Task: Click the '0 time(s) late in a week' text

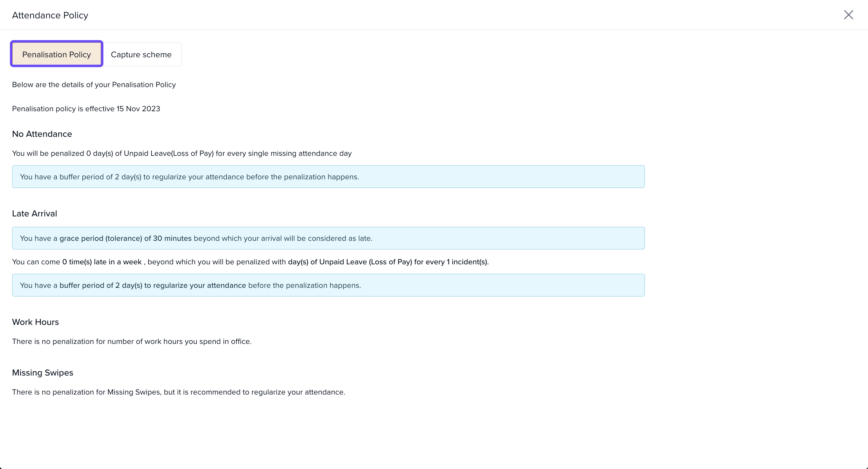Action: pos(102,262)
